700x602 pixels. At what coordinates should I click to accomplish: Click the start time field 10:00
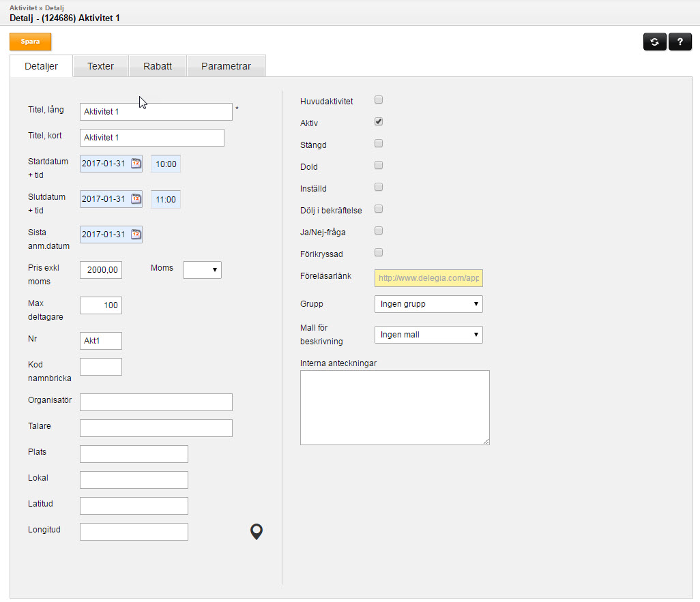point(166,164)
